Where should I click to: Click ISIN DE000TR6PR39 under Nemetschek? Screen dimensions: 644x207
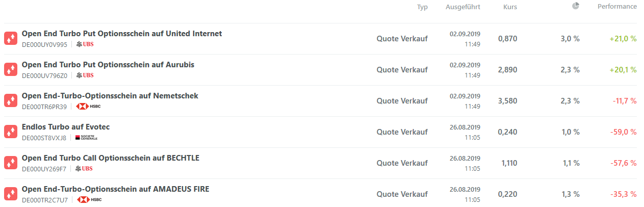(44, 107)
